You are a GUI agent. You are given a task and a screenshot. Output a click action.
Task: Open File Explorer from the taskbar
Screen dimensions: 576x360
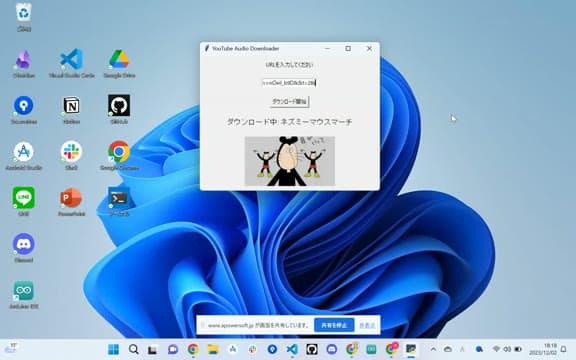(213, 349)
